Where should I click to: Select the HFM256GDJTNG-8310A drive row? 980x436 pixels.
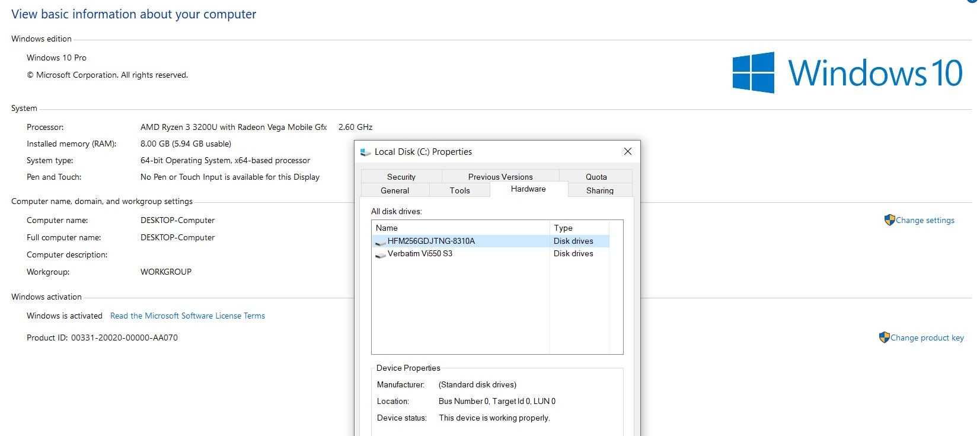(490, 241)
